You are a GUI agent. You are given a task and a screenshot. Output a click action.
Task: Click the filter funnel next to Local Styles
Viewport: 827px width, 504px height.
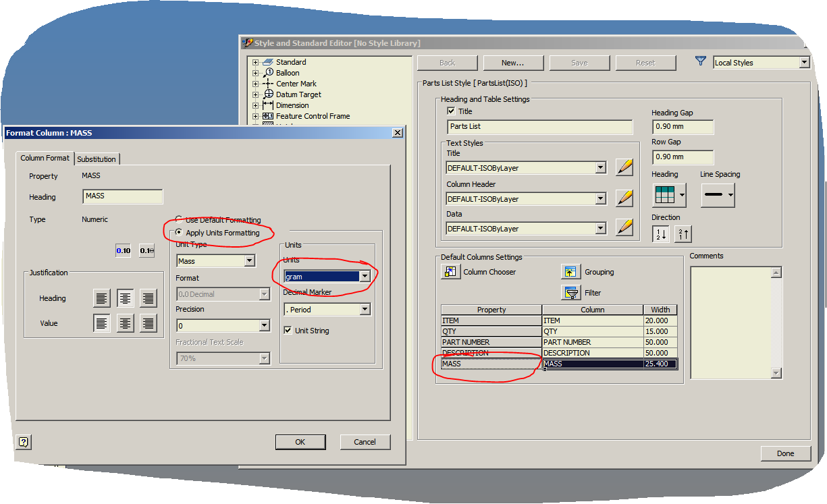[x=702, y=61]
